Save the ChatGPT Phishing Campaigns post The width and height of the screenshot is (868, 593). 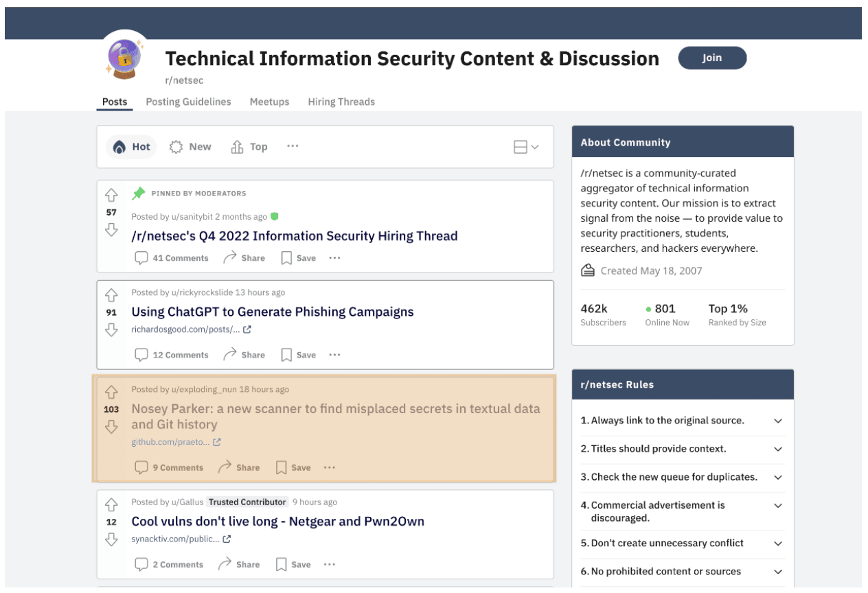coord(298,355)
